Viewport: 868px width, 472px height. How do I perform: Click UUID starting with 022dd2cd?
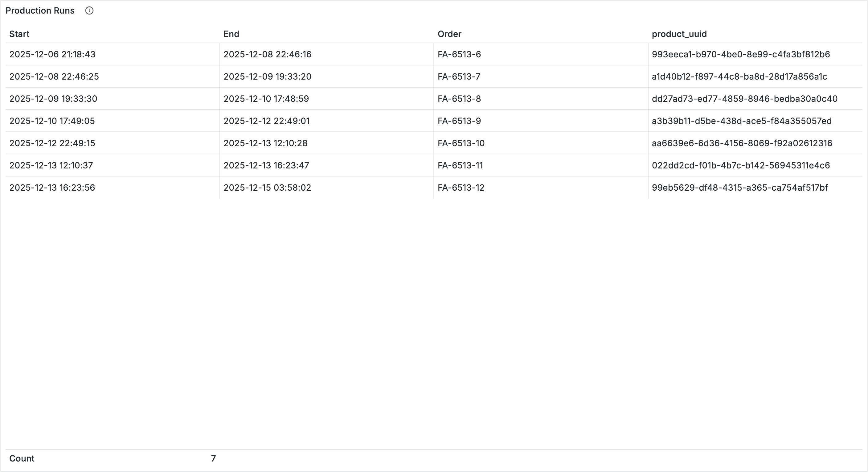[740, 166]
